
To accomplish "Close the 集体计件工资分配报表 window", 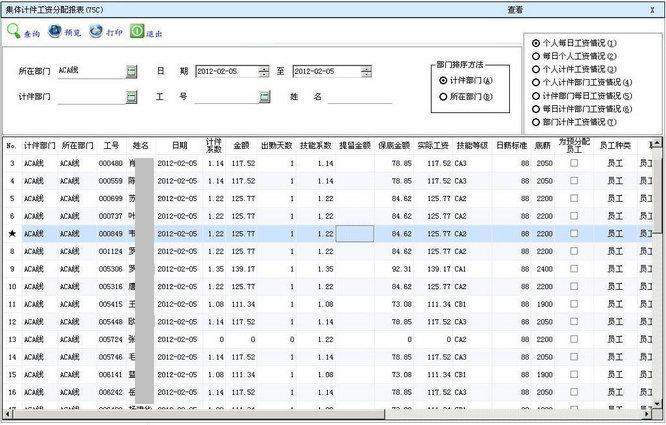I will tap(652, 8).
